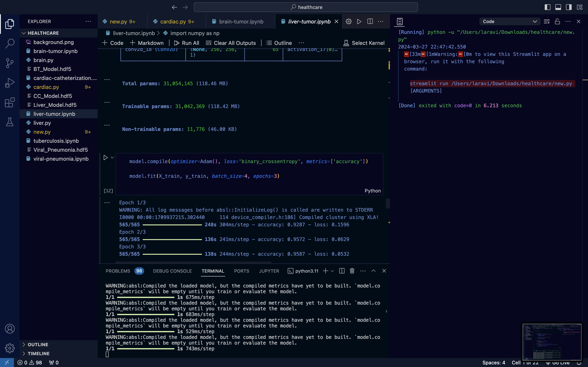This screenshot has width=588, height=367.
Task: Toggle output scroll lock icon
Action: (557, 22)
